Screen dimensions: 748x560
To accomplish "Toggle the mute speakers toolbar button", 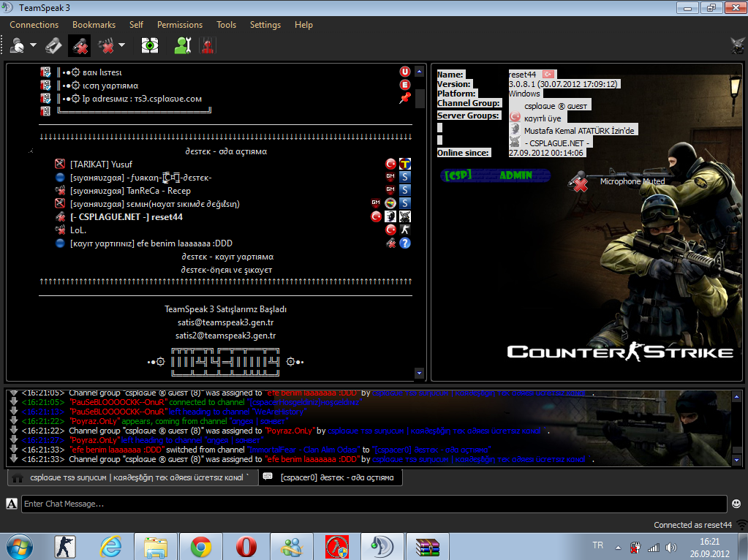I will (106, 46).
